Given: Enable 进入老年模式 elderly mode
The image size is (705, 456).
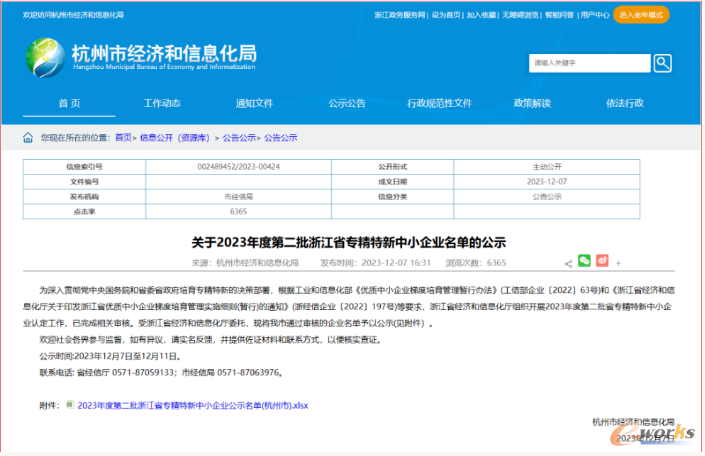Looking at the screenshot, I should pos(643,15).
